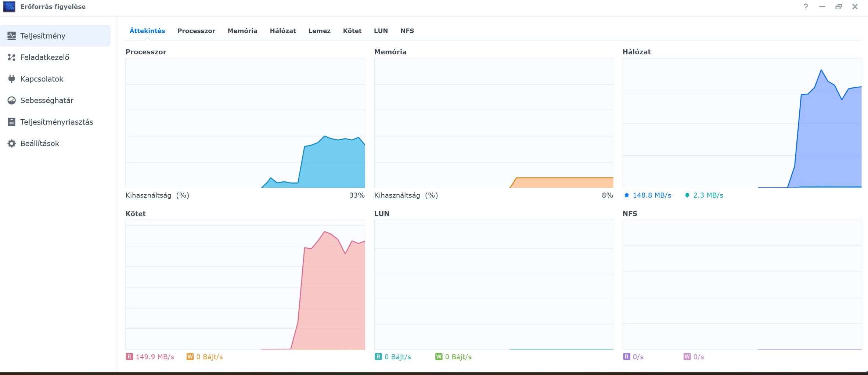Click the Erőforrás figyelése window title
Screen dimensions: 868x375
pyautogui.click(x=53, y=7)
